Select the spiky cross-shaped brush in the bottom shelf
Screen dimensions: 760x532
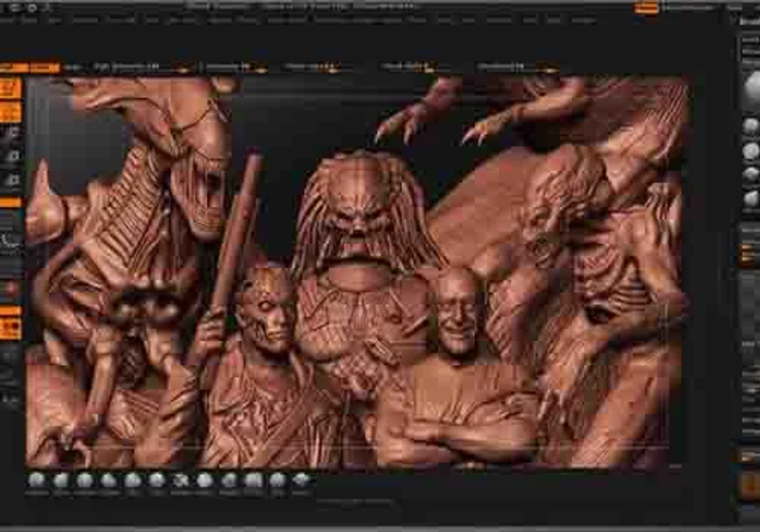coord(180,481)
